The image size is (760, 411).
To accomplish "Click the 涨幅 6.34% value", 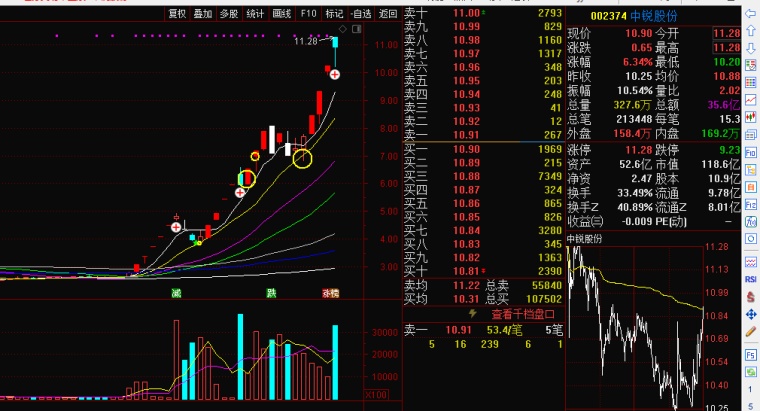I will [637, 62].
